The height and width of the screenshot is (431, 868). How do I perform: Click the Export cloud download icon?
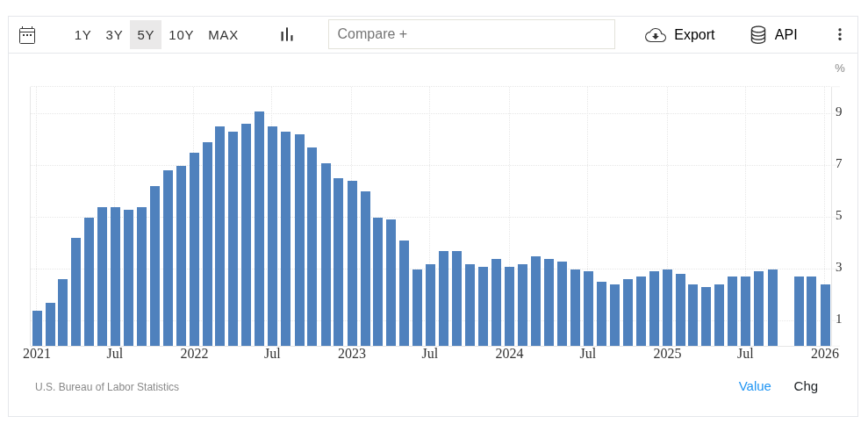[x=656, y=35]
